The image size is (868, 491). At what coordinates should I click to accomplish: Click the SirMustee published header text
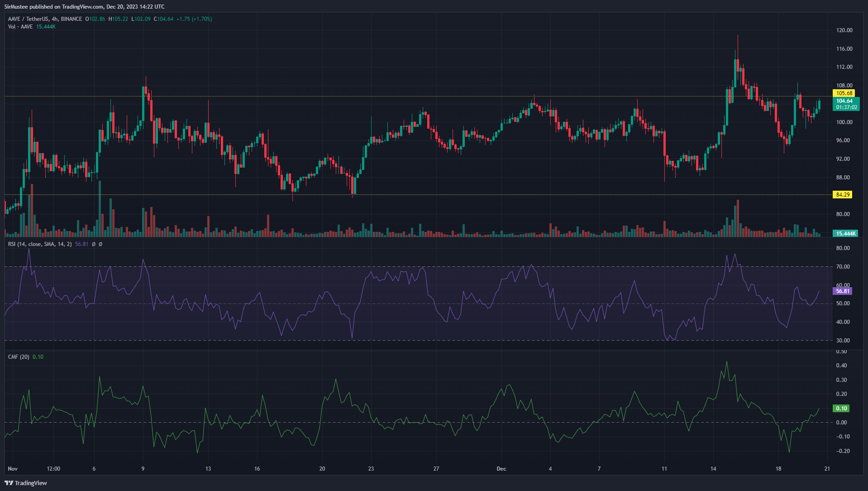pyautogui.click(x=84, y=6)
